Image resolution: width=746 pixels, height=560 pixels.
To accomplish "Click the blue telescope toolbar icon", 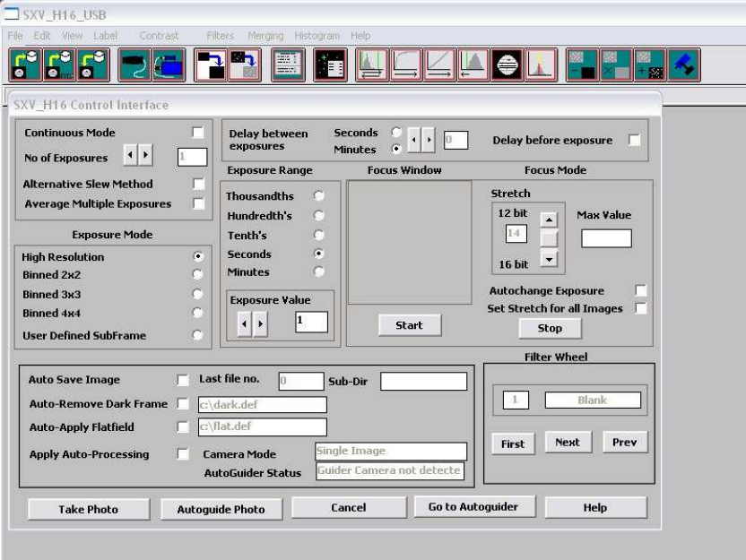I will pos(683,65).
